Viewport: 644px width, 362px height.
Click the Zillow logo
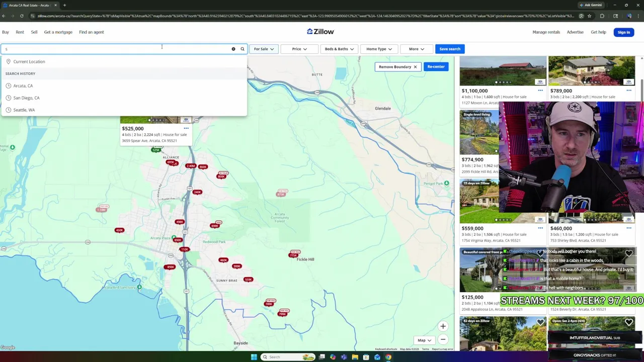tap(320, 32)
